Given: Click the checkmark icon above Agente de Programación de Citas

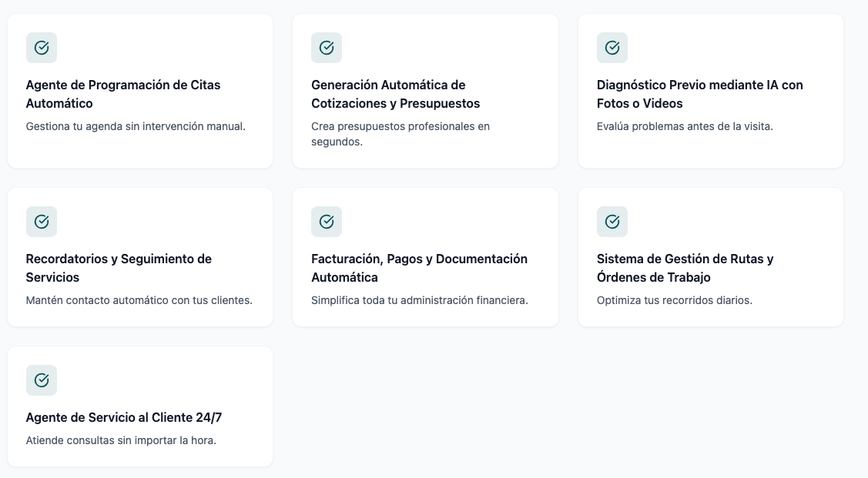Looking at the screenshot, I should [x=42, y=48].
